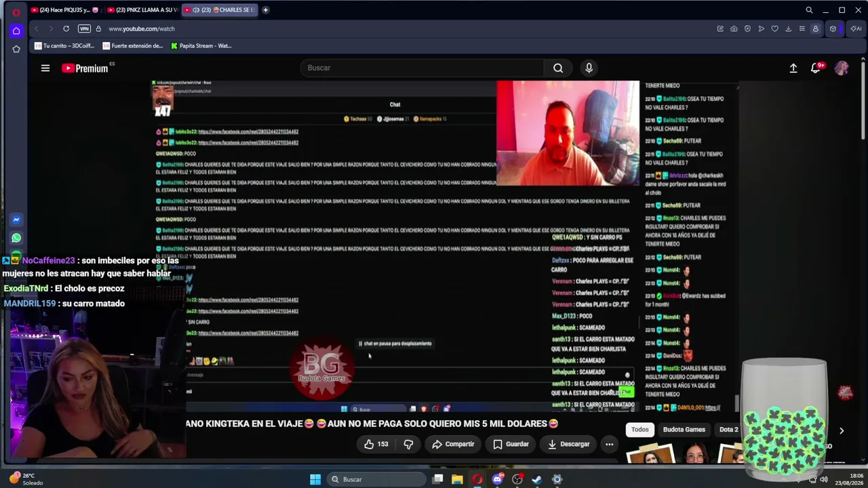Open weather widget showing 26°C Soleado
Viewport: 868px width, 488px height.
[28, 479]
